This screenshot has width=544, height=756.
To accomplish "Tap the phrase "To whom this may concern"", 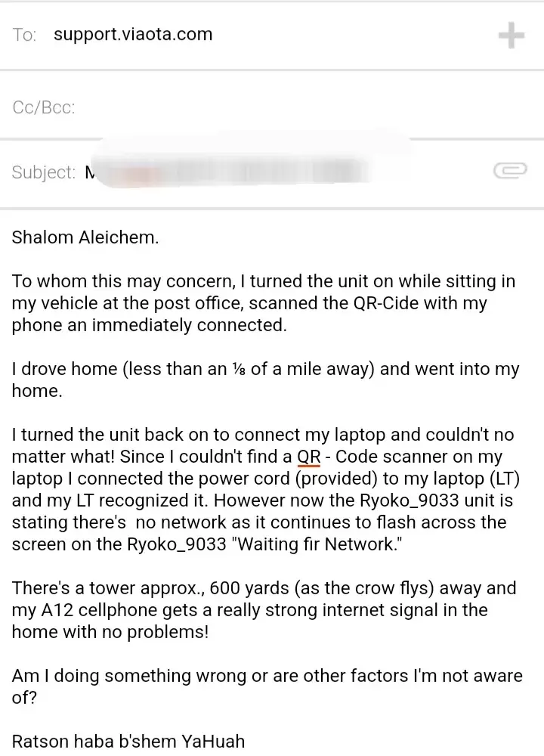I will click(x=121, y=281).
